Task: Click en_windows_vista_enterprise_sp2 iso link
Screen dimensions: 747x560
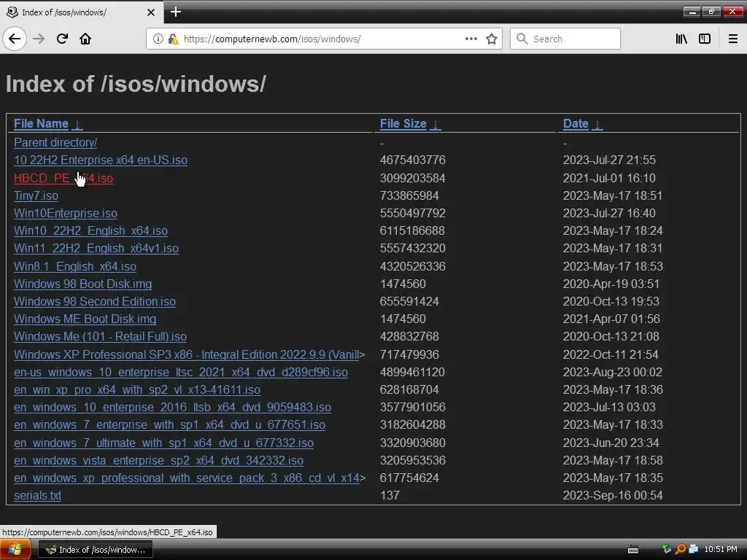Action: [158, 461]
